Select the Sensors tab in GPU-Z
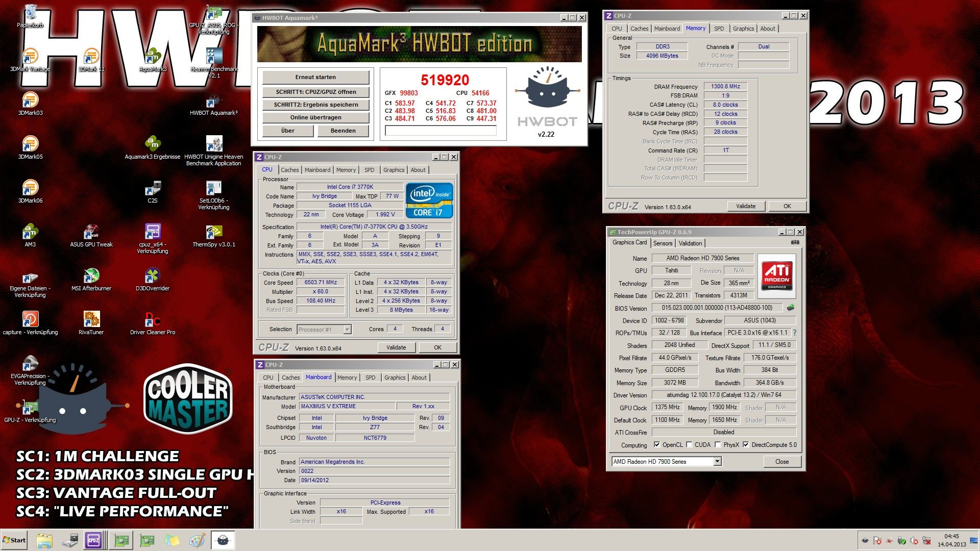 [x=663, y=243]
